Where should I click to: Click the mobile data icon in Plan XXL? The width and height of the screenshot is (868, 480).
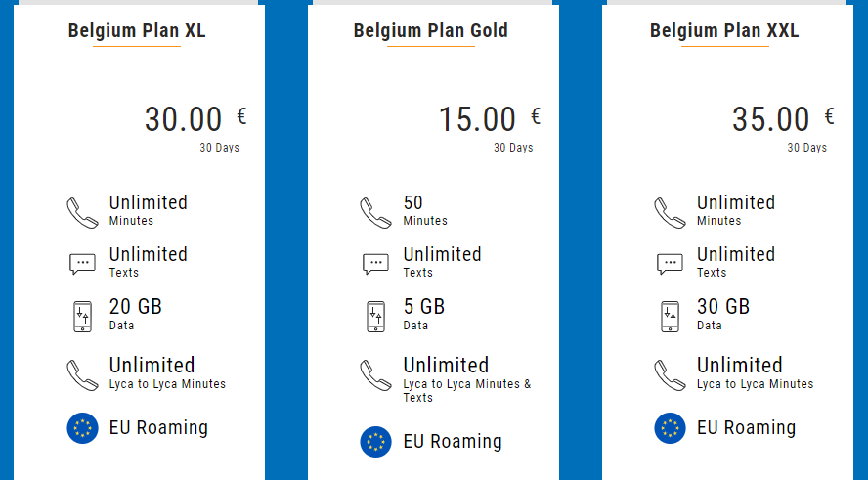(670, 316)
